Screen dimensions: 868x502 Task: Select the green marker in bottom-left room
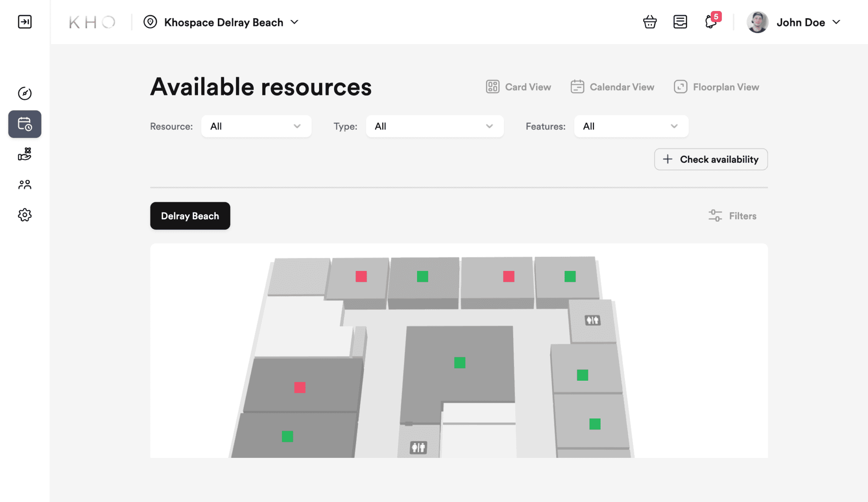(287, 436)
